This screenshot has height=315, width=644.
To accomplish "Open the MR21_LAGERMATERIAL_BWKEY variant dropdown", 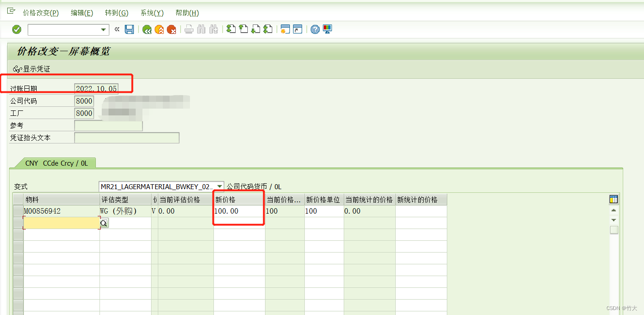I will tap(220, 186).
